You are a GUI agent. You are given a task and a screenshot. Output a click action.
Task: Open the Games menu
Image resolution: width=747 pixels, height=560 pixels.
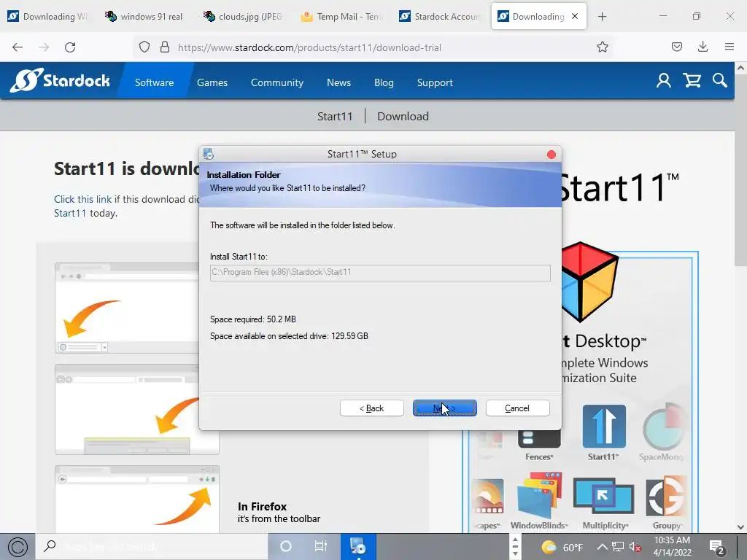[212, 82]
